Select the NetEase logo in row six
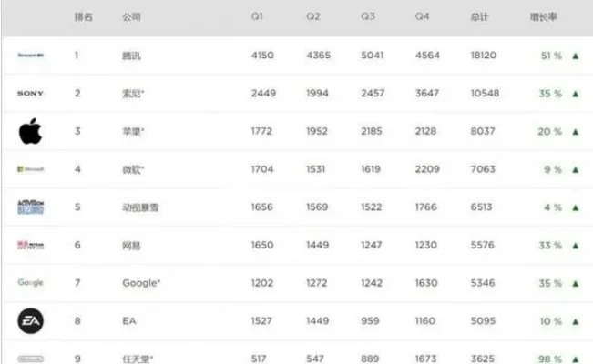Image resolution: width=593 pixels, height=364 pixels. point(31,245)
